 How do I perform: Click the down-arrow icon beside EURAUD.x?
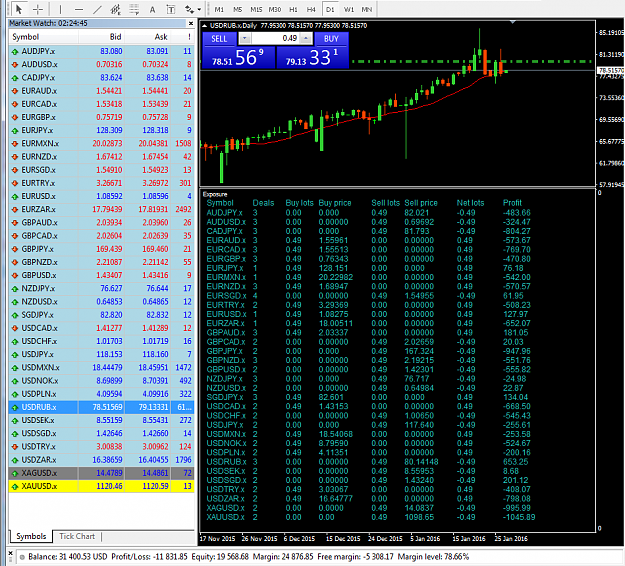(x=15, y=91)
